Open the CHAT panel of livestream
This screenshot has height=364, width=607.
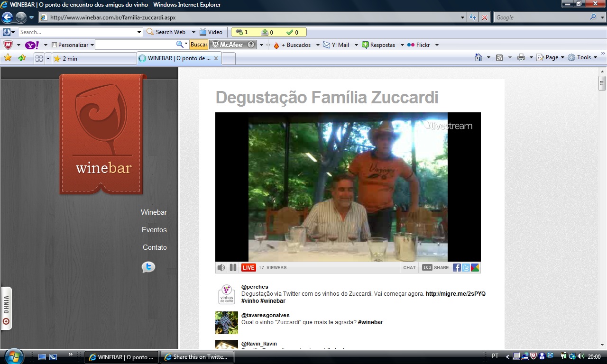click(x=409, y=268)
